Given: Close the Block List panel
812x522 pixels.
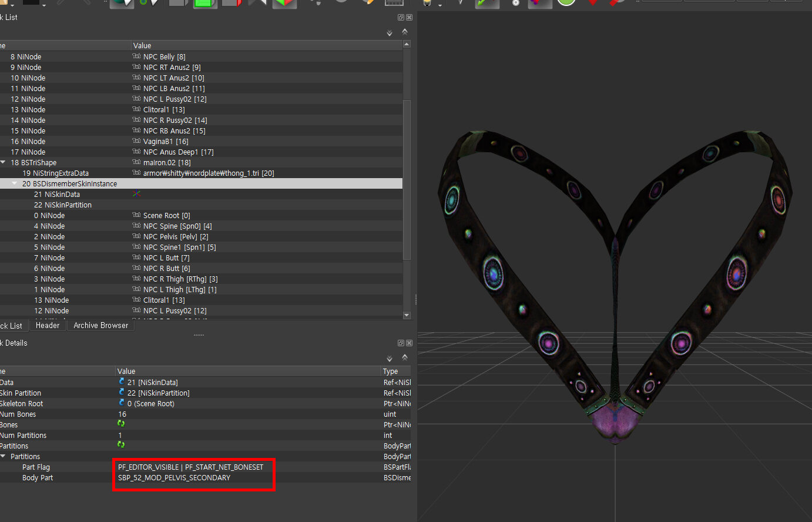Looking at the screenshot, I should (x=409, y=18).
